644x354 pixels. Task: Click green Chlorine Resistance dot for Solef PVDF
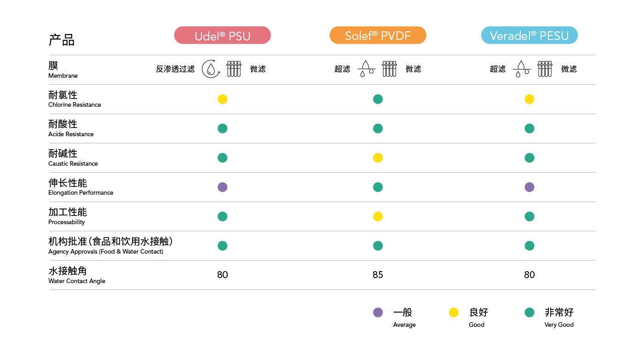point(378,99)
